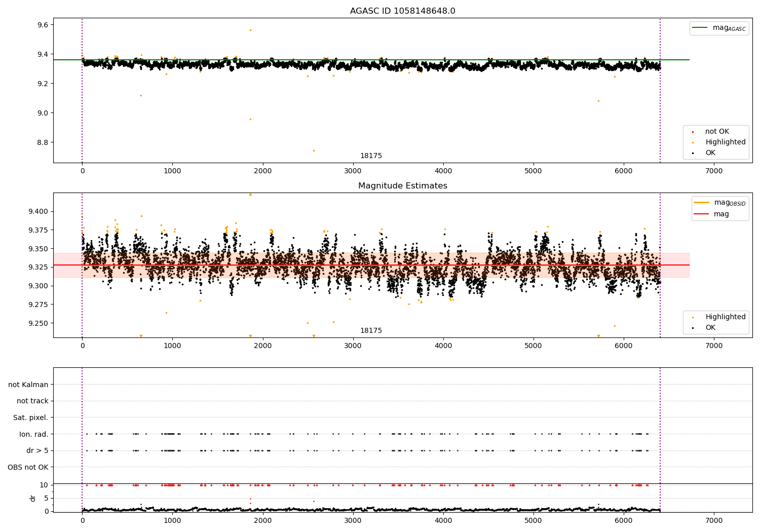Image resolution: width=760 pixels, height=532 pixels.
Task: Click the lowest highlighted outlier near 8.74 magnitude
Action: point(314,150)
